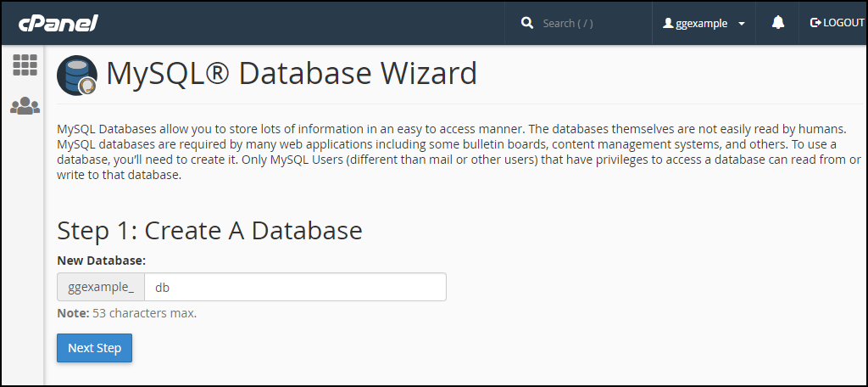
Task: Click into the New Database name field
Action: 296,287
